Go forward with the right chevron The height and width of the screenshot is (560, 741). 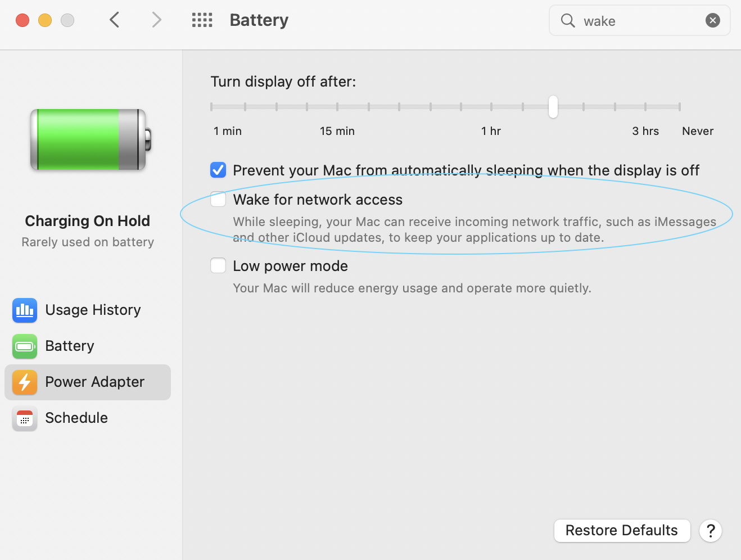tap(156, 20)
